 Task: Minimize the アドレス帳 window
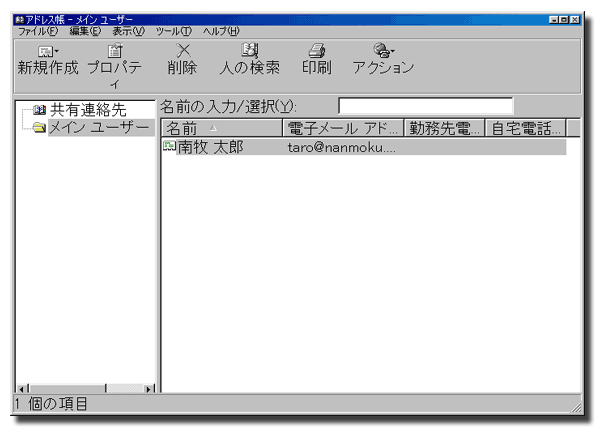(553, 20)
